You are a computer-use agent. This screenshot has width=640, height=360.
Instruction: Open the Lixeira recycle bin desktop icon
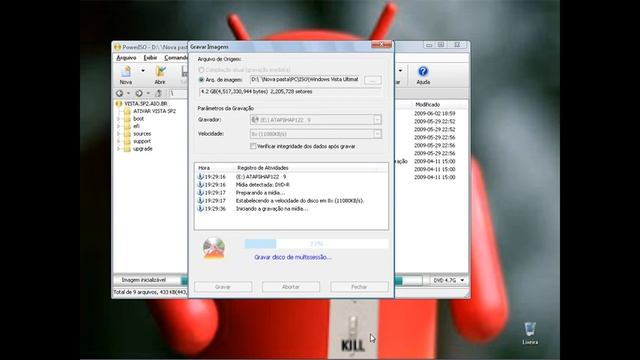click(x=530, y=333)
